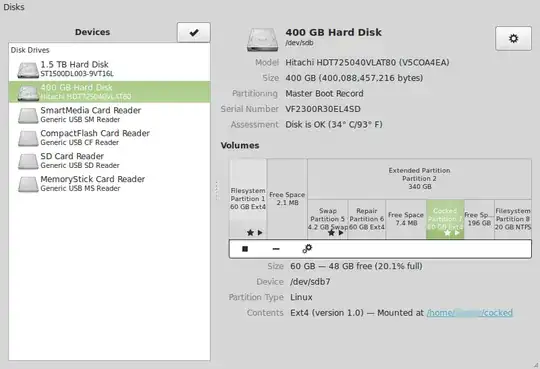Screen dimensions: 540x369
Task: Click the SmartMedia Card Reader drive icon
Action: point(28,116)
